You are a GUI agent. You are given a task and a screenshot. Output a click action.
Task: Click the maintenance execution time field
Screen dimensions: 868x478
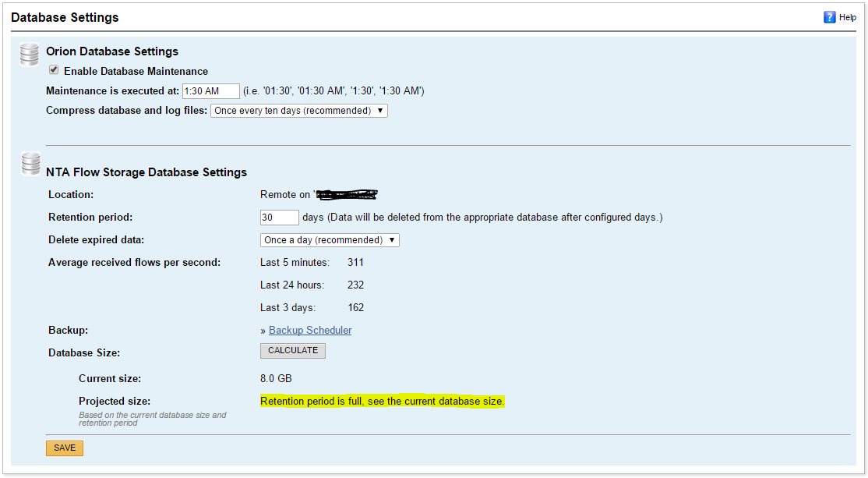click(x=210, y=90)
